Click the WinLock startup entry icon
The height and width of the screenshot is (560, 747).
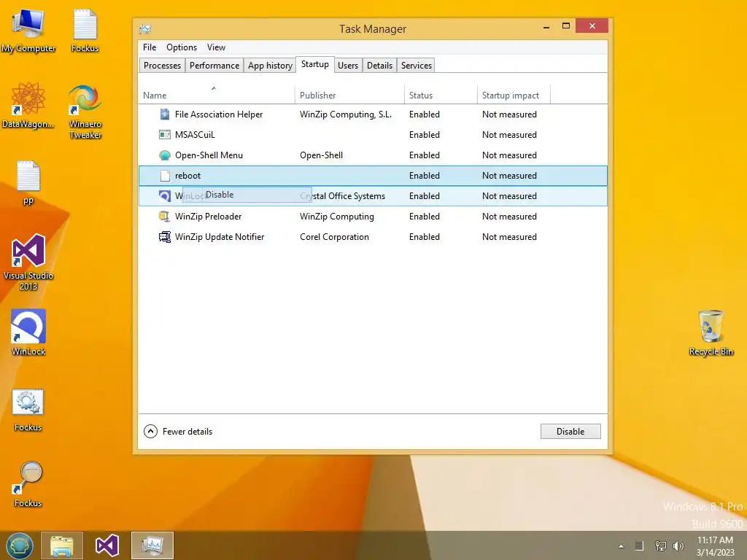click(x=164, y=195)
